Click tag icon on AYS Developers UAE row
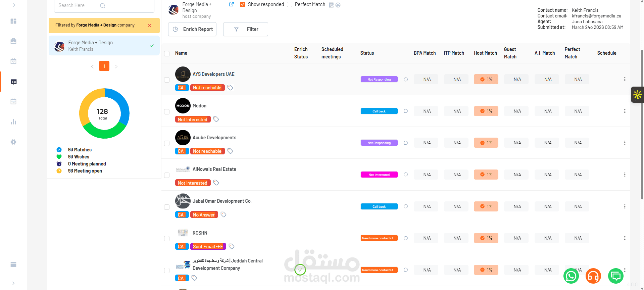Image resolution: width=644 pixels, height=290 pixels. (230, 88)
